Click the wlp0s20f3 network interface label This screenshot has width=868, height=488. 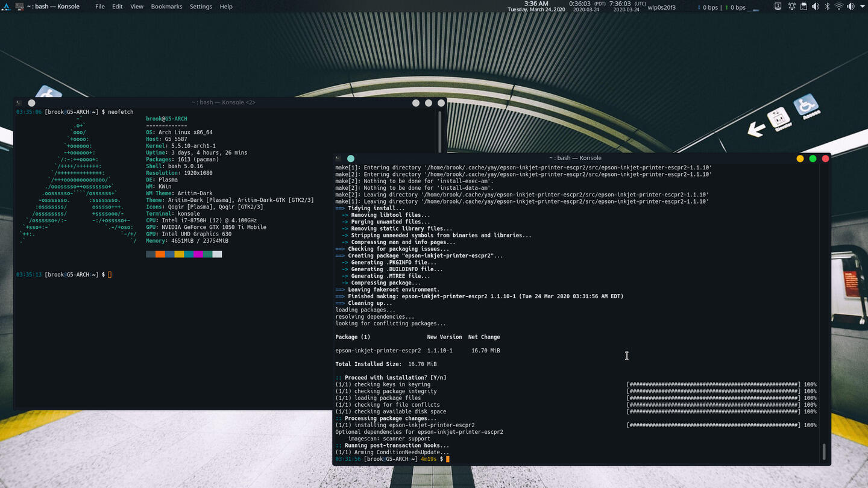(661, 7)
